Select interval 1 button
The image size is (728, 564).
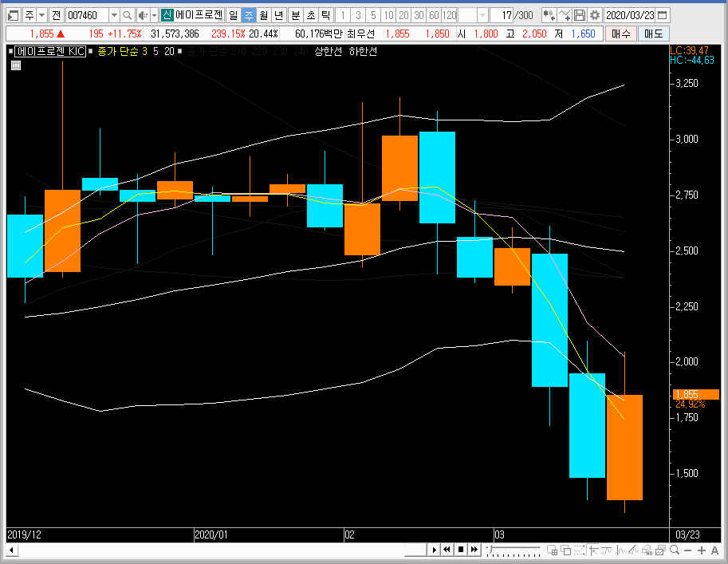point(343,15)
